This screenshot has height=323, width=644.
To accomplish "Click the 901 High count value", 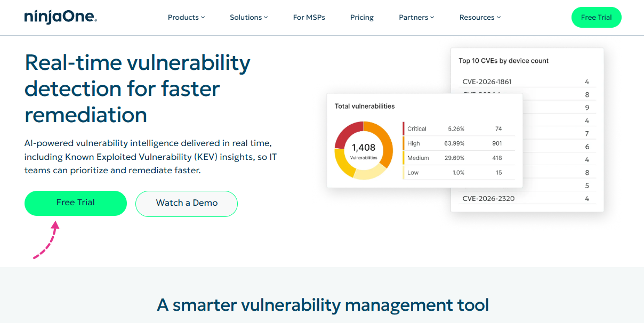I will [497, 143].
